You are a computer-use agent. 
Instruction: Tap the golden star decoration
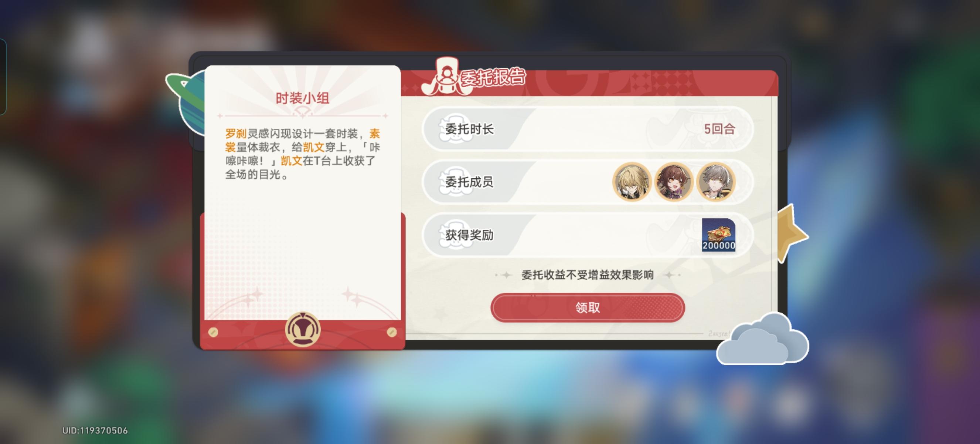(792, 233)
